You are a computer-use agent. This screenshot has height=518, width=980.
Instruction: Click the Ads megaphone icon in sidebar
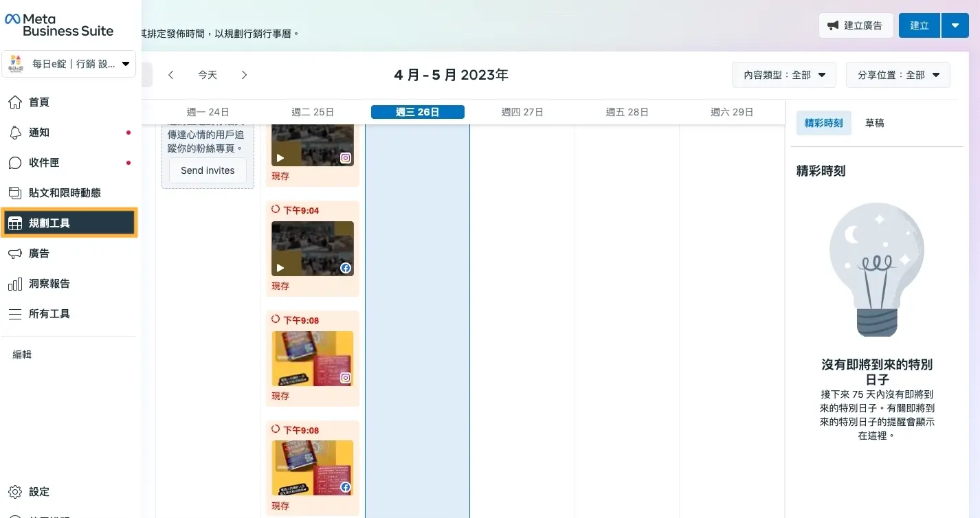[15, 254]
